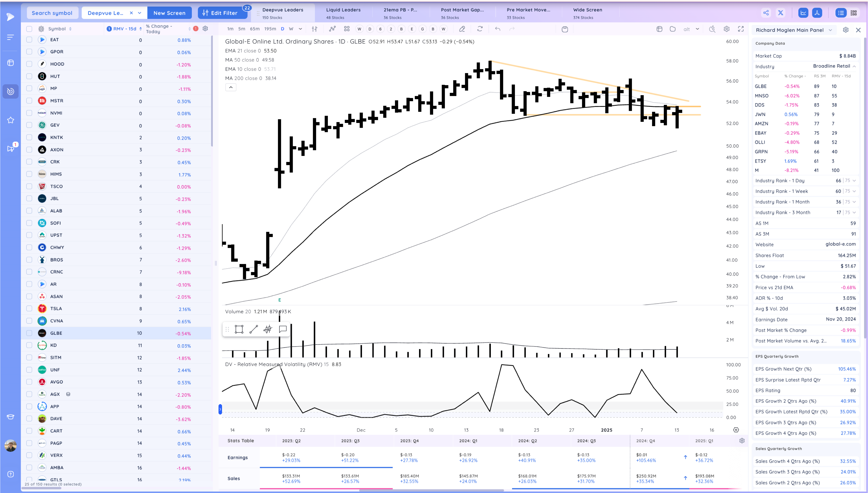Select the trend line drawing tool

coord(254,329)
